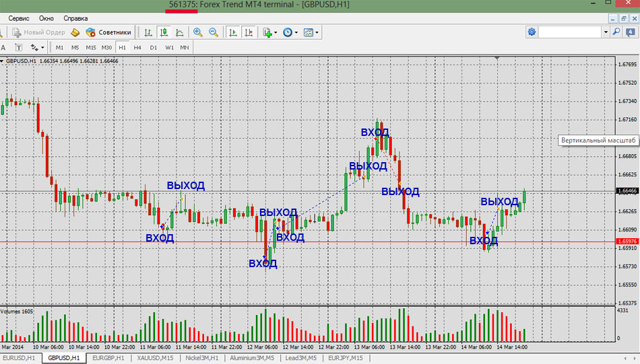Open the chart templates dropdown
The height and width of the screenshot is (364, 640).
coord(311,32)
